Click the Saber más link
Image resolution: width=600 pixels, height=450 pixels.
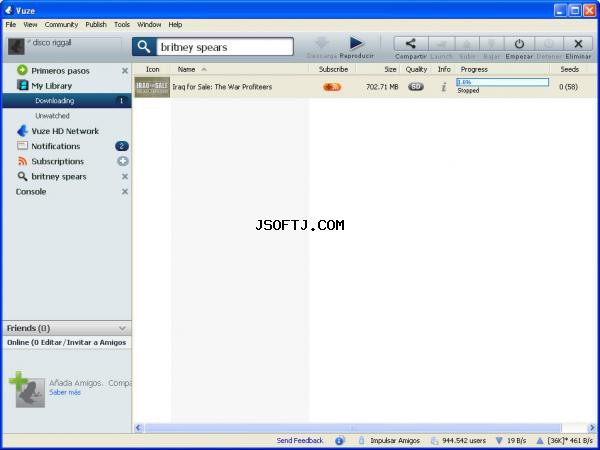point(65,392)
